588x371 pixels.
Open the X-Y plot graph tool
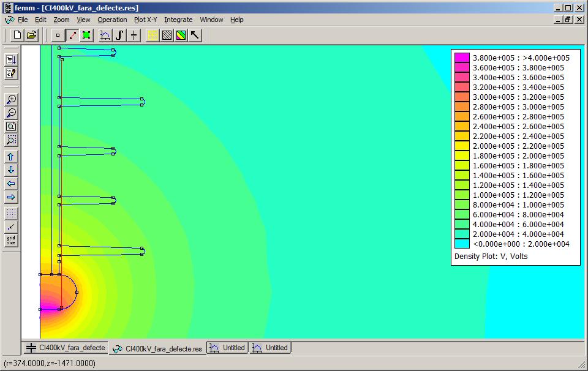tap(105, 36)
